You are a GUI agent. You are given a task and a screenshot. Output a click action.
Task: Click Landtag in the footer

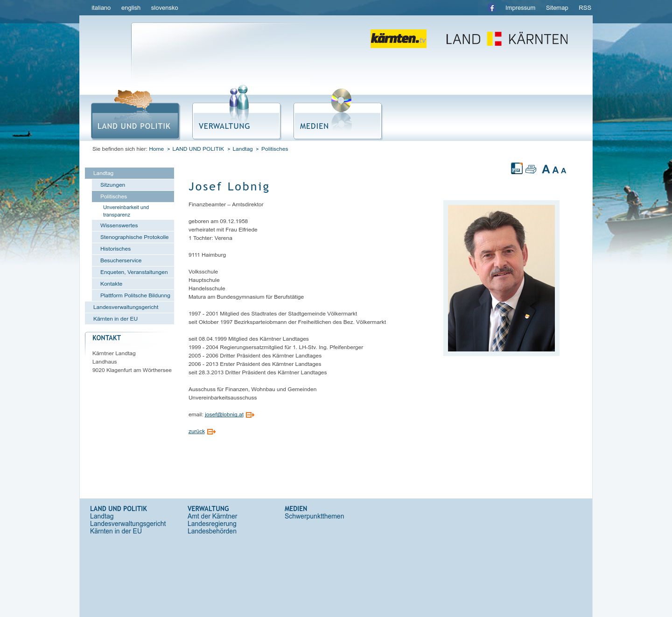(x=102, y=516)
